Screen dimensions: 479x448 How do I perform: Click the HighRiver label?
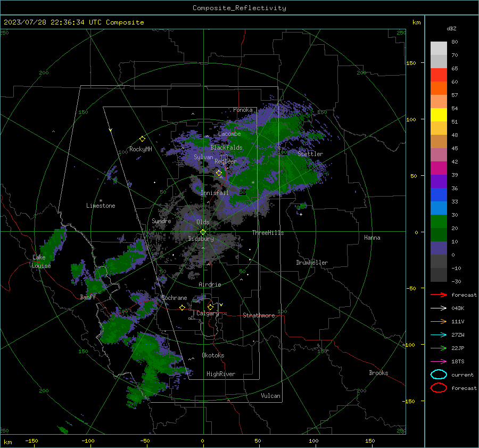[221, 374]
